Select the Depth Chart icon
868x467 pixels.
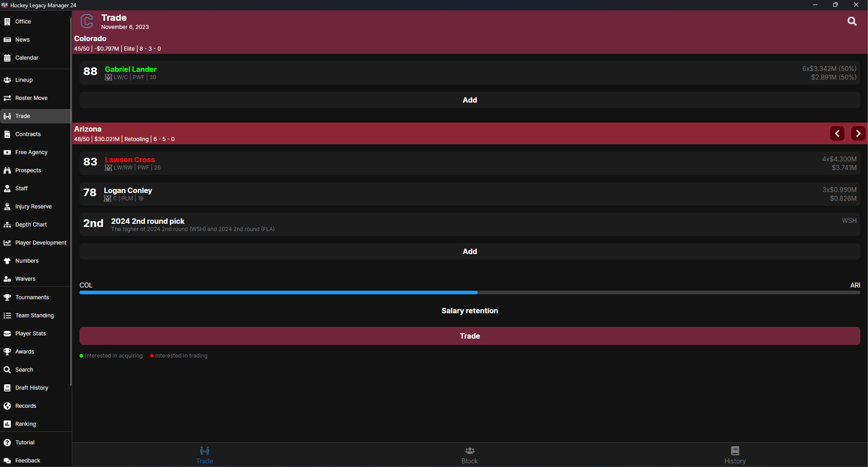click(x=7, y=224)
